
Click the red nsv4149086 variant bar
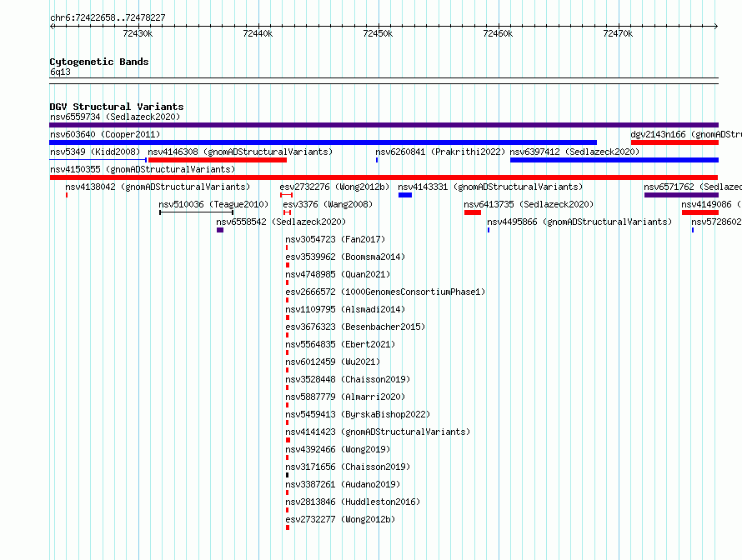700,212
